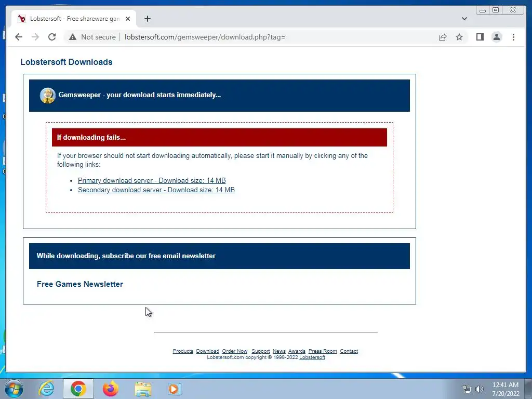Go back to the previous page
This screenshot has height=399, width=532.
(19, 37)
